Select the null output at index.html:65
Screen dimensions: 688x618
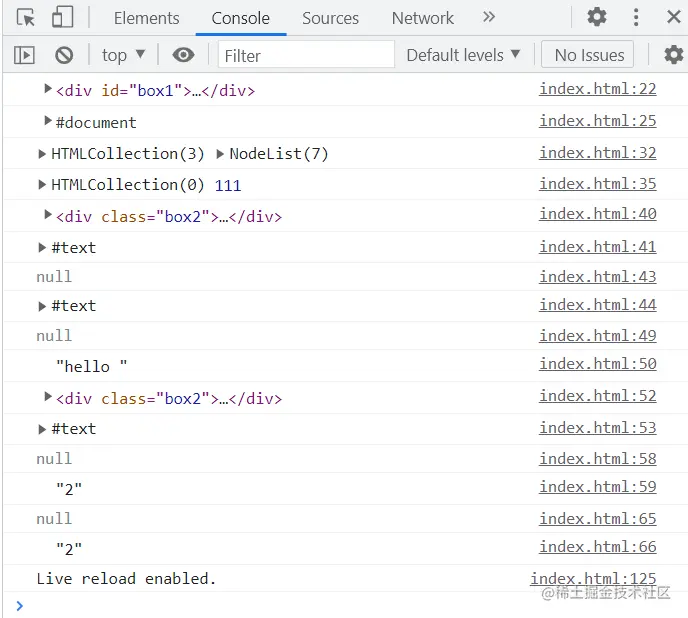coord(54,519)
